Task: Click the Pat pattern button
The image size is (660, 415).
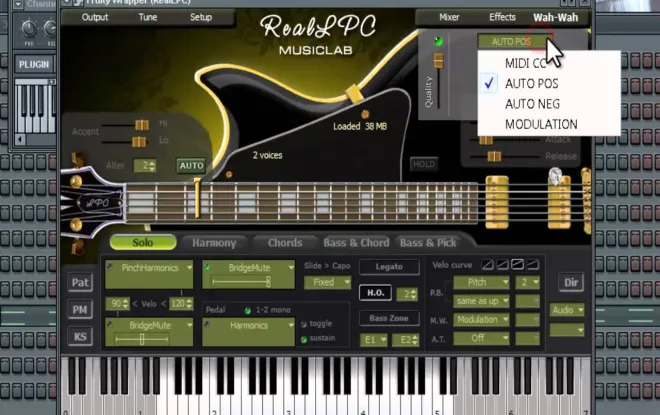Action: [x=80, y=282]
